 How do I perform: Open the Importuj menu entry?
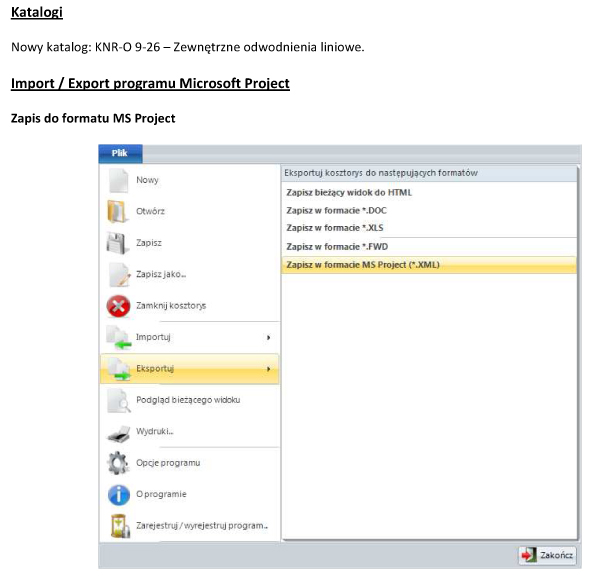pos(190,337)
